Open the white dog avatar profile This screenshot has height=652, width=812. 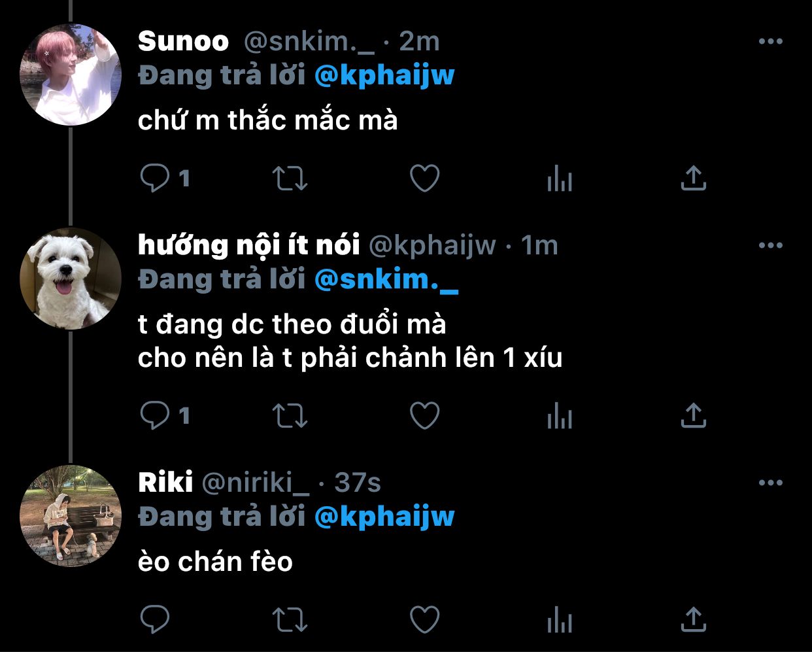click(x=71, y=279)
